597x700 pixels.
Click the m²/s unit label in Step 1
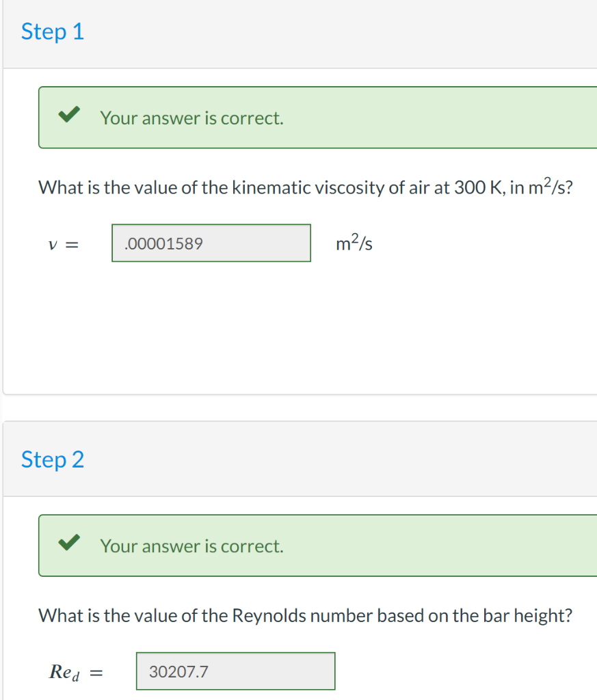tap(353, 243)
